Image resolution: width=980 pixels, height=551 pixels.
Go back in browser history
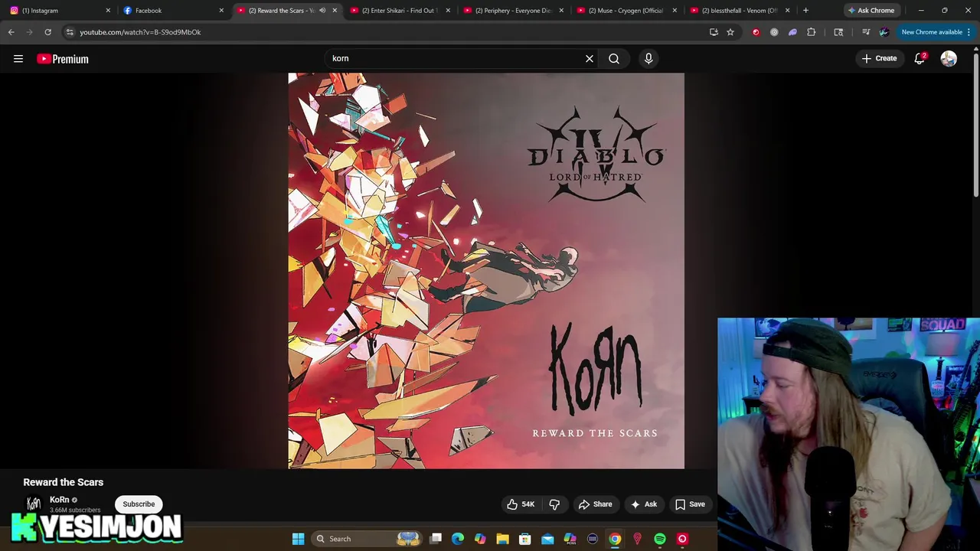pos(11,32)
